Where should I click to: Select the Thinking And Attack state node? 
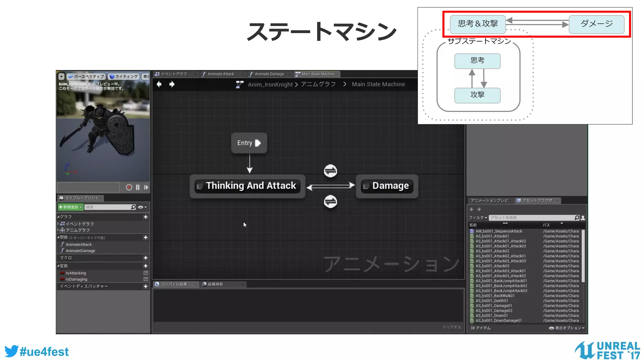(x=247, y=186)
